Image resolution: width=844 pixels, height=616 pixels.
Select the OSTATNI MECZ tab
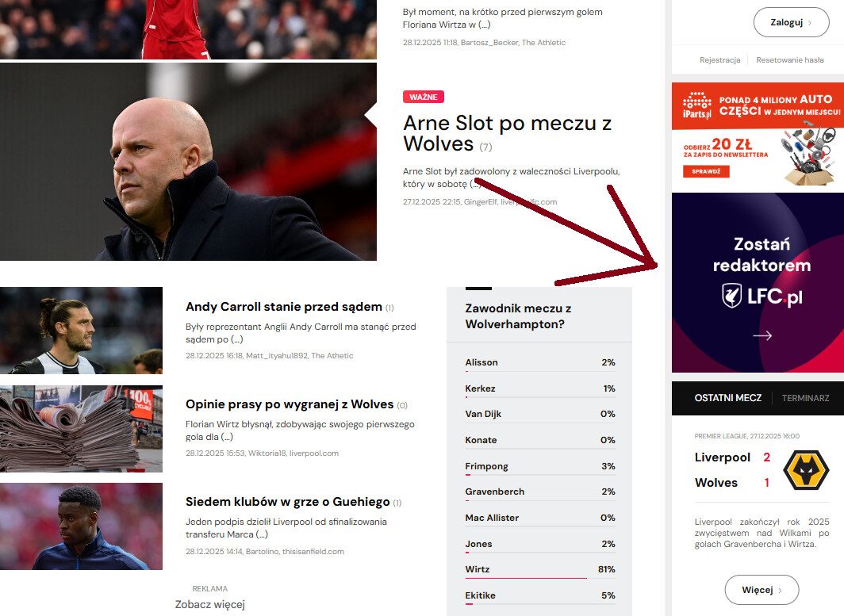[x=727, y=398]
